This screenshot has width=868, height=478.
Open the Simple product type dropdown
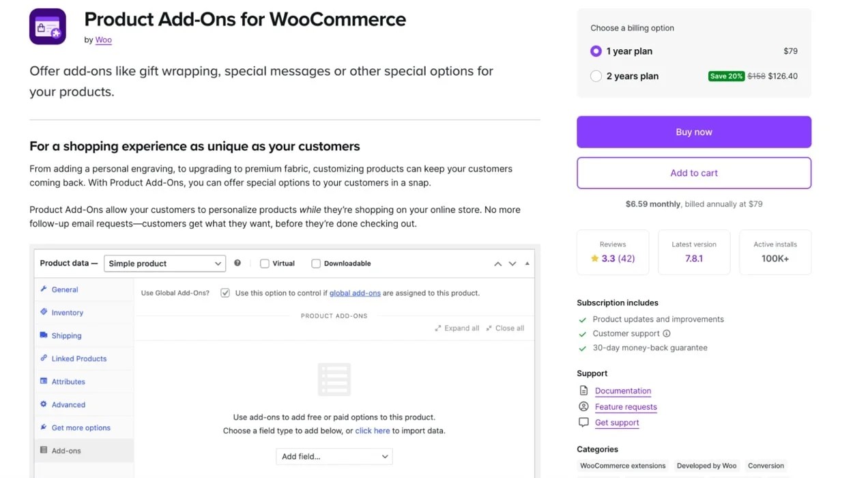[x=164, y=264]
